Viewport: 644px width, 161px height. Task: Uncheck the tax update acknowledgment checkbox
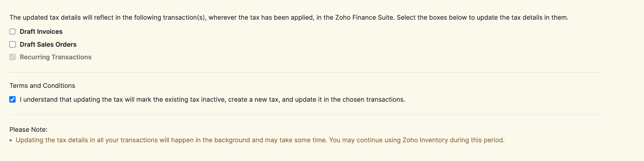[x=13, y=100]
